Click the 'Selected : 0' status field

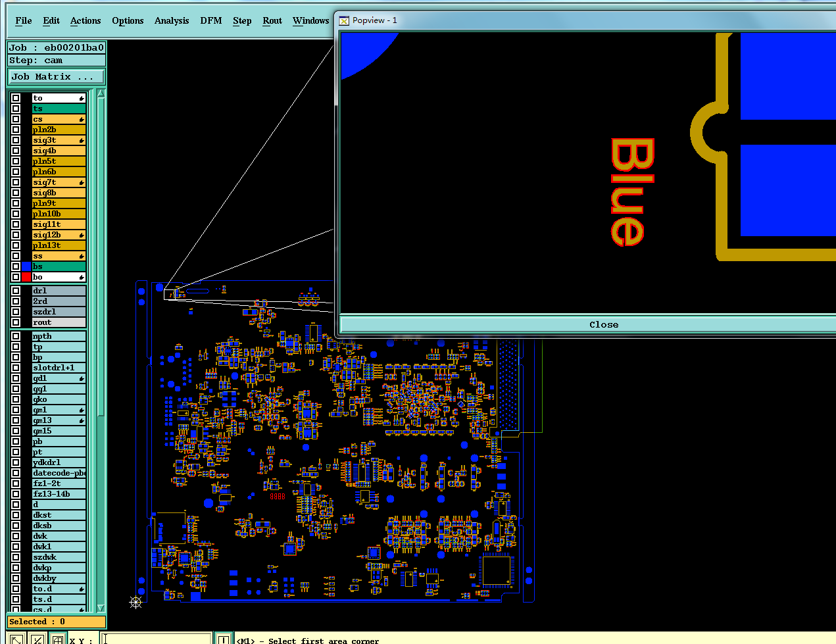point(56,622)
